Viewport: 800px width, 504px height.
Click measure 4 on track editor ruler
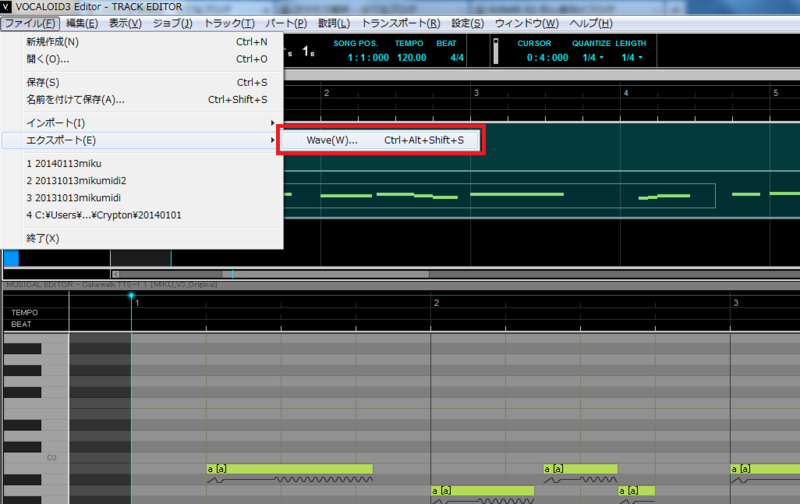[626, 93]
